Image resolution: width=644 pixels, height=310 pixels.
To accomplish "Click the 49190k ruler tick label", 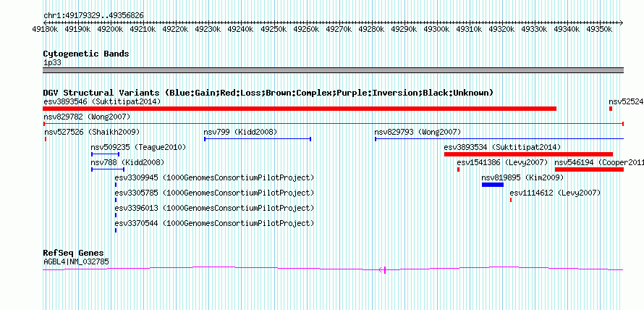I will point(77,29).
